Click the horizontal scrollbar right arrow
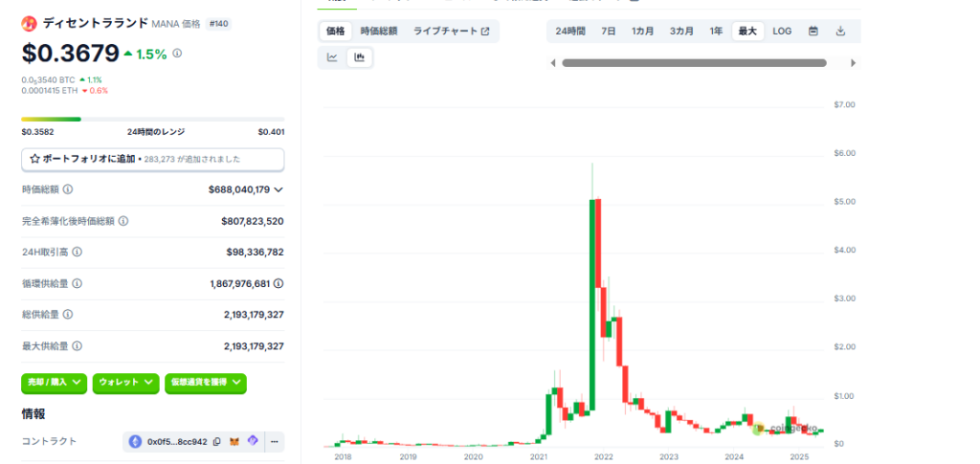 853,63
